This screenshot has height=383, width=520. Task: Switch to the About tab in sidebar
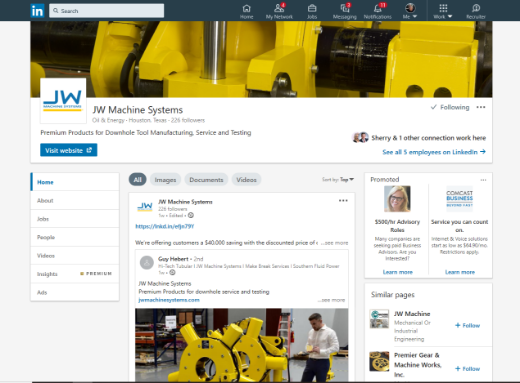(x=75, y=200)
